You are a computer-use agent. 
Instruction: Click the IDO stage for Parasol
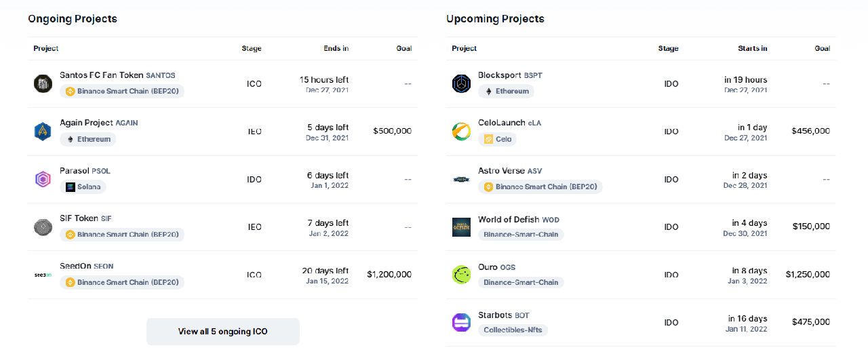254,180
